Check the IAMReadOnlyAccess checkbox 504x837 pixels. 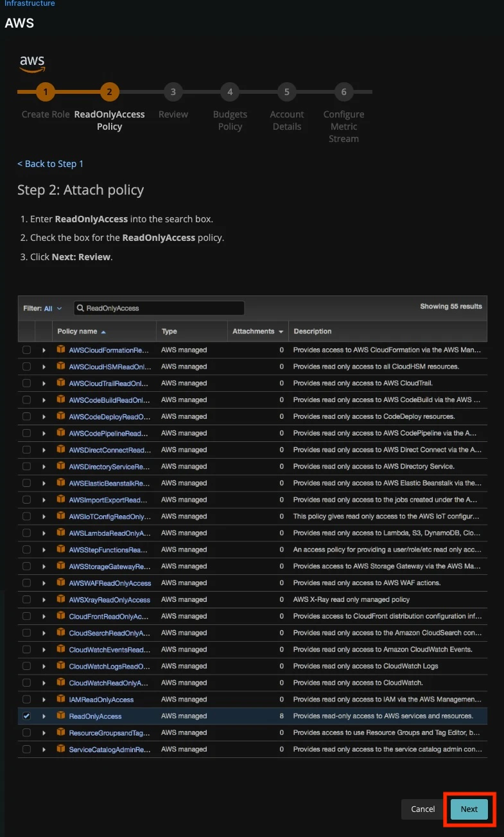(26, 700)
